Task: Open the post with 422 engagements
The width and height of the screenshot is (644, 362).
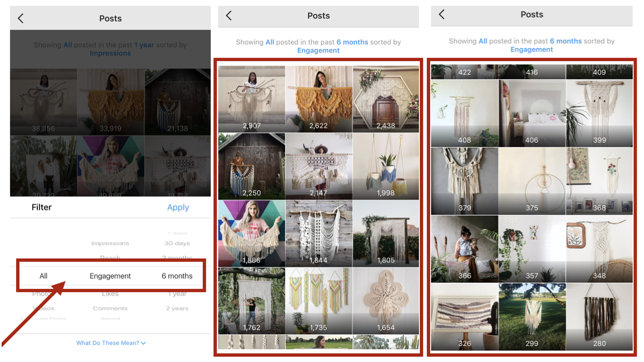Action: click(464, 72)
